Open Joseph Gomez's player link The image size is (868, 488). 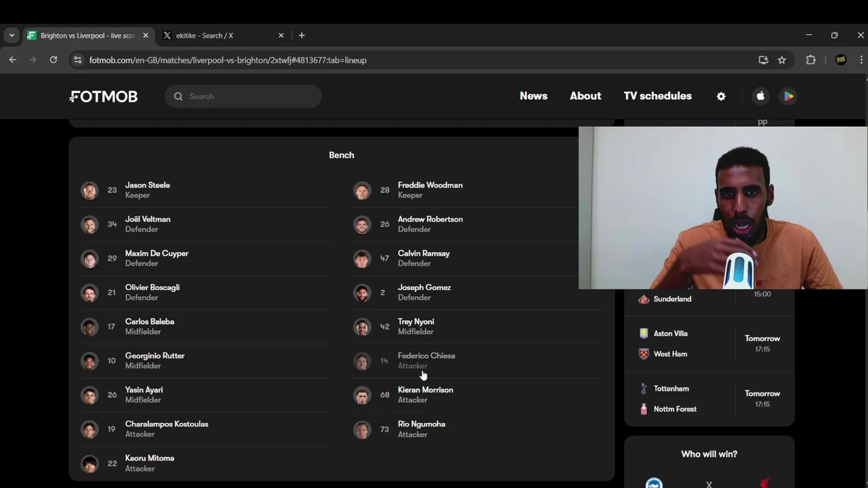tap(424, 287)
